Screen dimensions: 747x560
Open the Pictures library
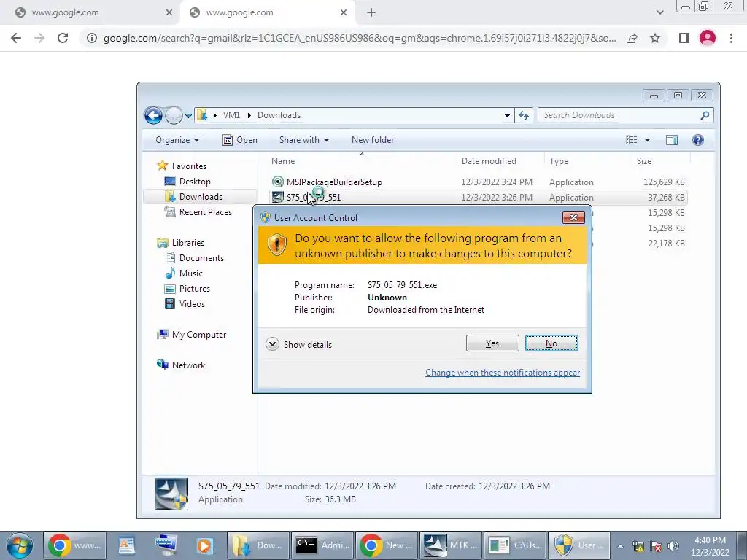coord(194,288)
